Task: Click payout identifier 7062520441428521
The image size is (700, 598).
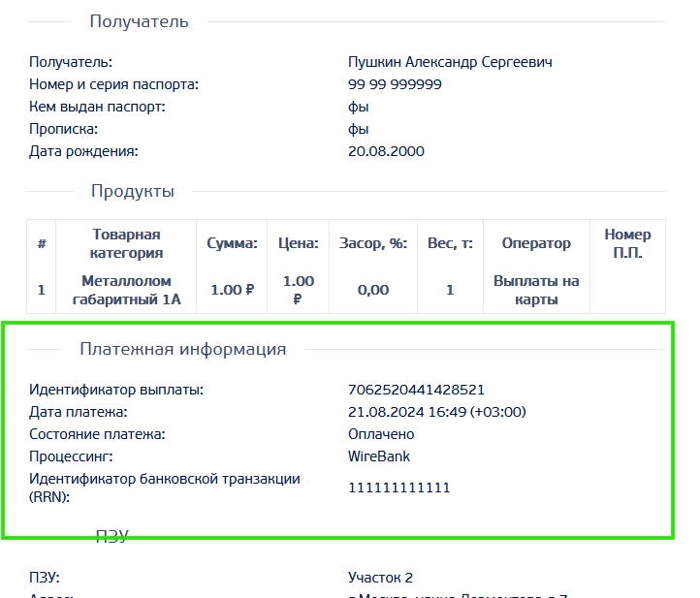Action: point(416,390)
